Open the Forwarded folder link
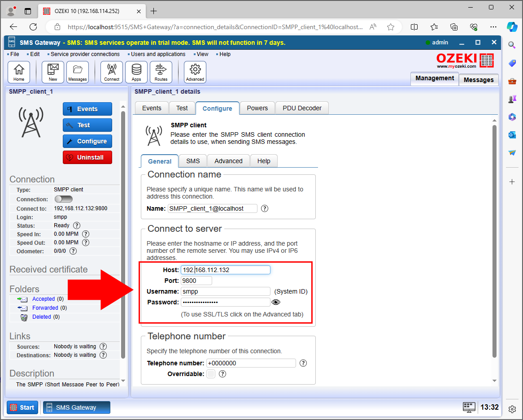The height and width of the screenshot is (420, 523). coord(45,308)
